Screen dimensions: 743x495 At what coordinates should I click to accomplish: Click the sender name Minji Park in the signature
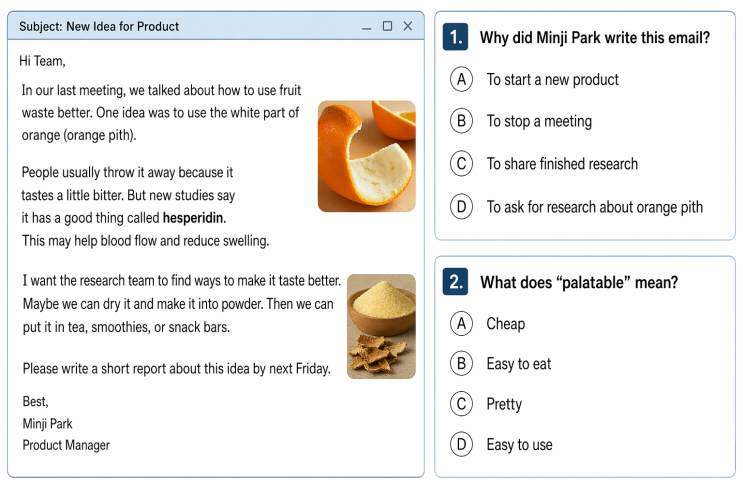point(47,423)
